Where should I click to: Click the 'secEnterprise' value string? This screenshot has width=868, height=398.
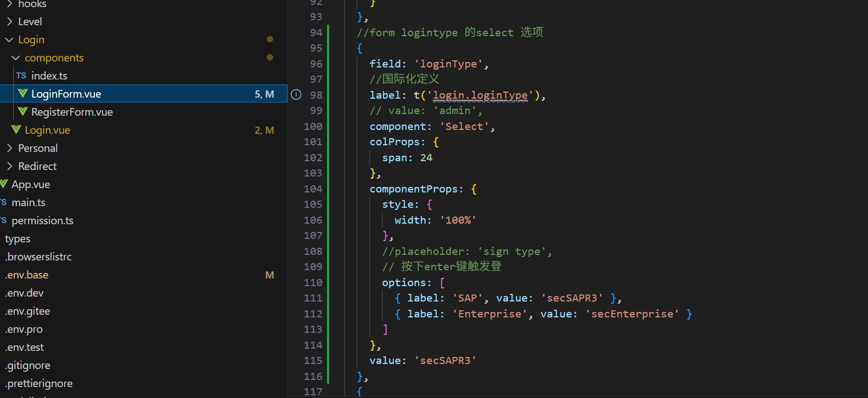(x=632, y=314)
